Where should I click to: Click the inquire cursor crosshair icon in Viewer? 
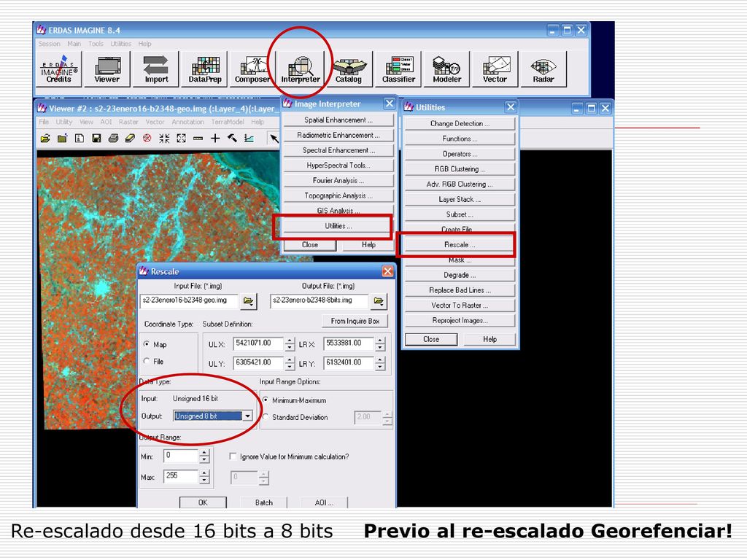click(x=215, y=139)
